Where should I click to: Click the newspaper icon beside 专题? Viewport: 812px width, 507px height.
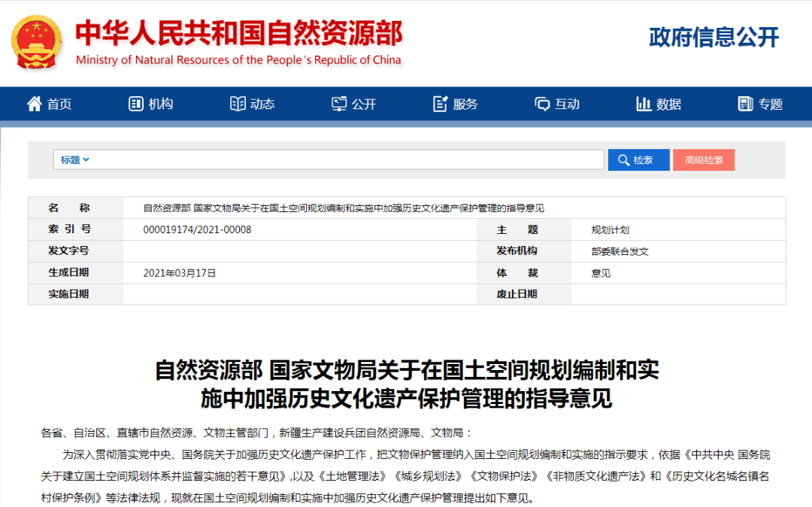pos(745,104)
